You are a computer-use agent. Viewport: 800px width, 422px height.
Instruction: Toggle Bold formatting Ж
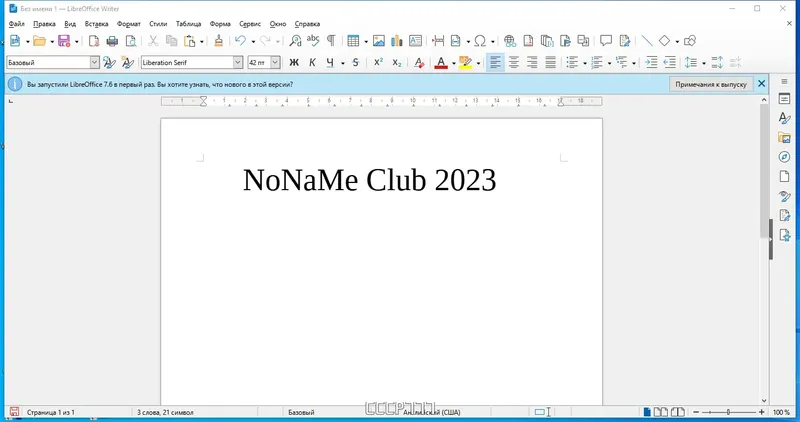pyautogui.click(x=294, y=63)
